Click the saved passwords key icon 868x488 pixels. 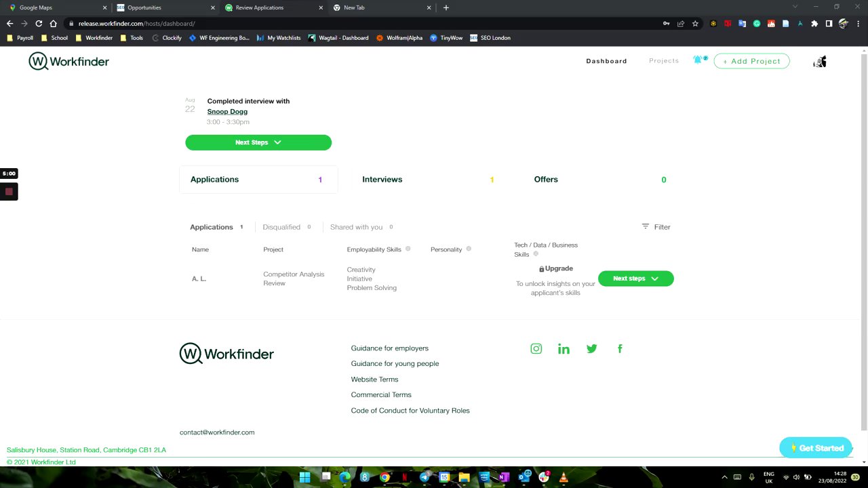tap(667, 24)
